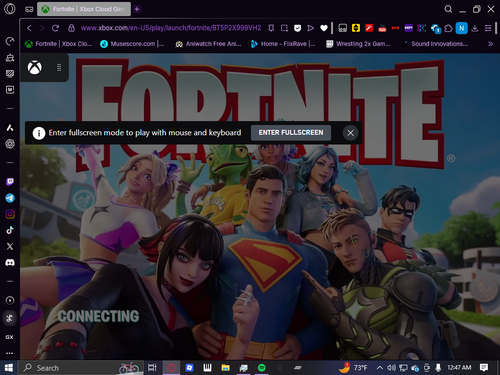The height and width of the screenshot is (375, 500).
Task: Expand hidden bookmarks with double chevron
Action: point(490,44)
